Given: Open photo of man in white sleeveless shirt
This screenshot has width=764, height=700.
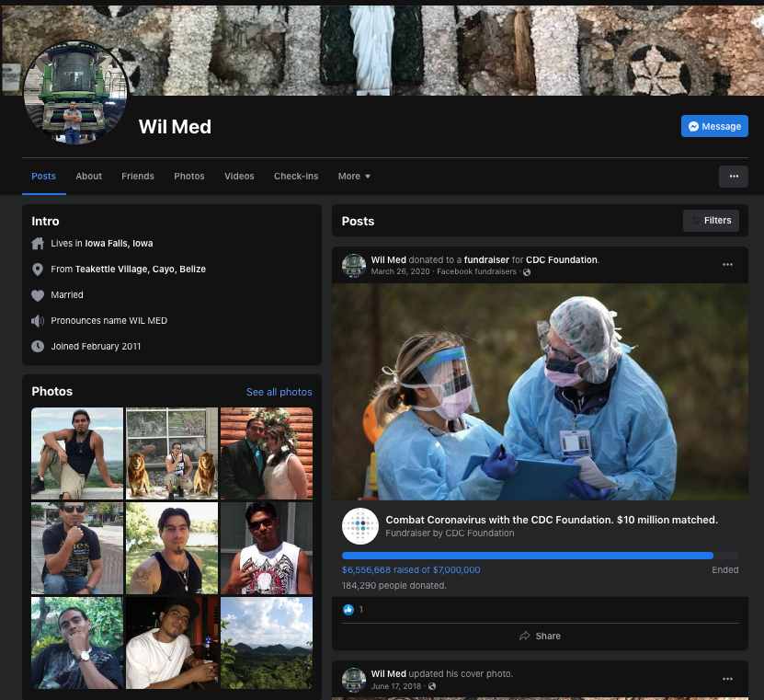Looking at the screenshot, I should [267, 548].
